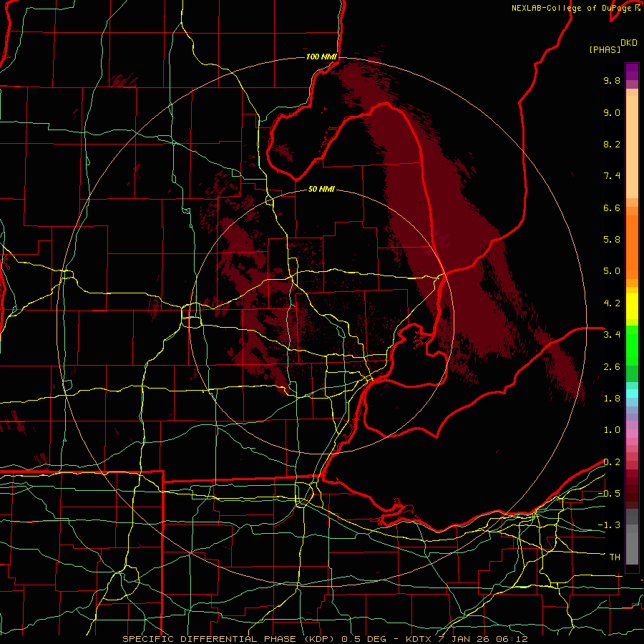Screen dimensions: 644x644
Task: Click the 6.6 legend value
Action: tap(612, 208)
